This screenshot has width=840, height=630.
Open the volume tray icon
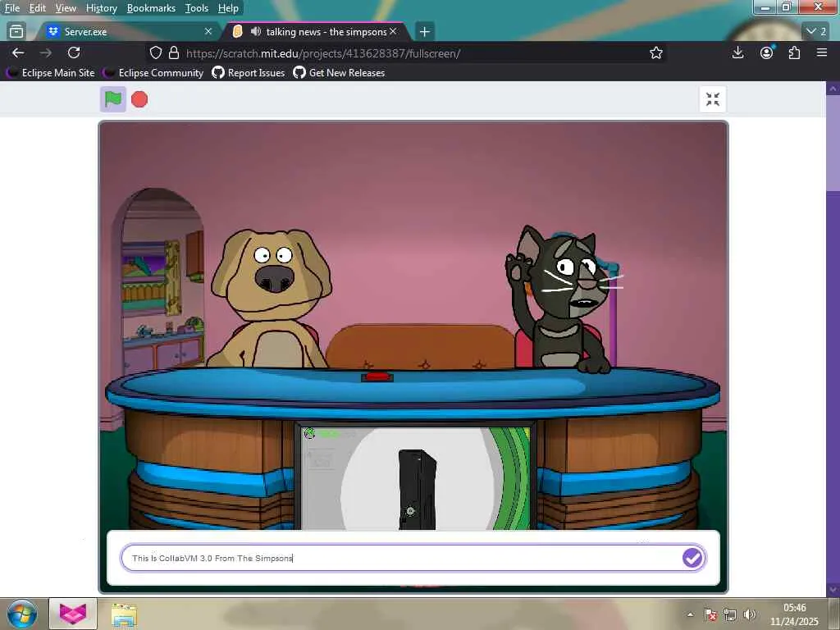tap(750, 614)
